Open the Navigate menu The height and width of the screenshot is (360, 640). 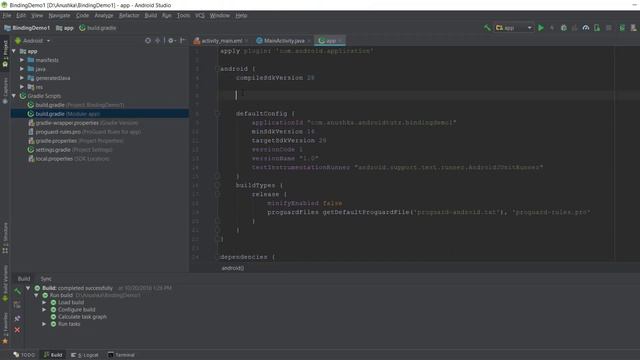pyautogui.click(x=59, y=16)
